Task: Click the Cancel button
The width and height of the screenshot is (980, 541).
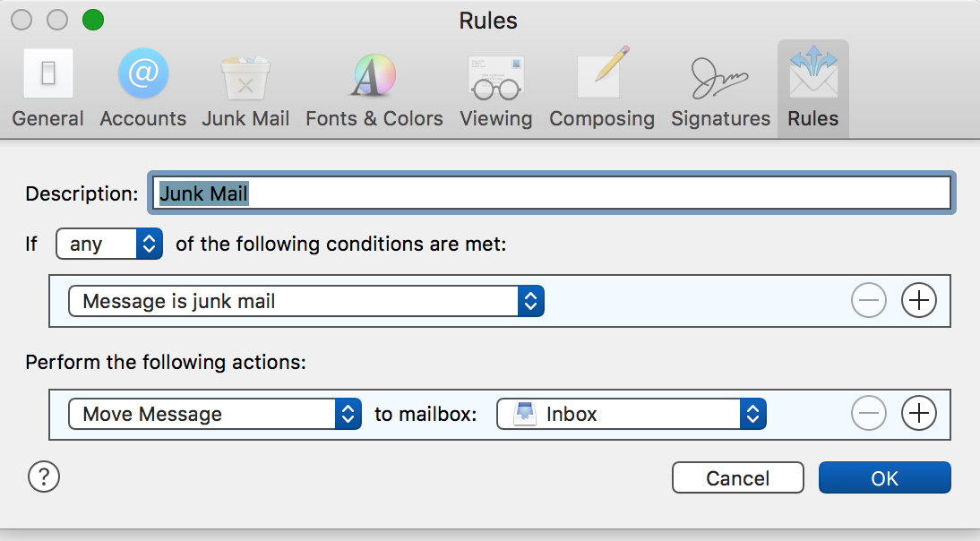Action: pyautogui.click(x=738, y=478)
